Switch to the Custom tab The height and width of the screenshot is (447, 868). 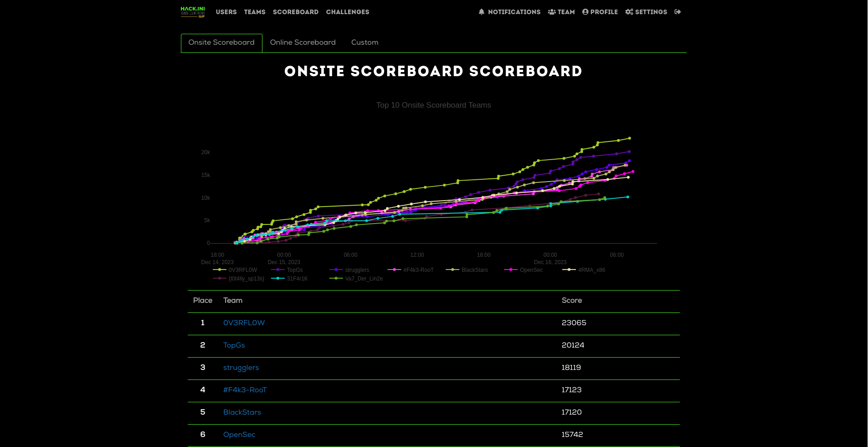(x=365, y=43)
